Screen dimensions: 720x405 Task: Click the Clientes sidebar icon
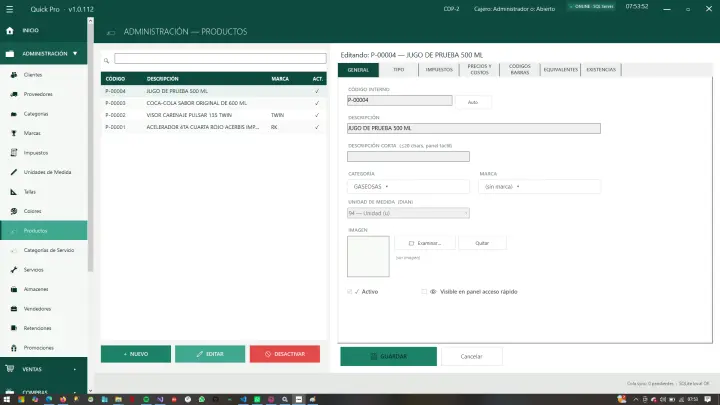[14, 74]
